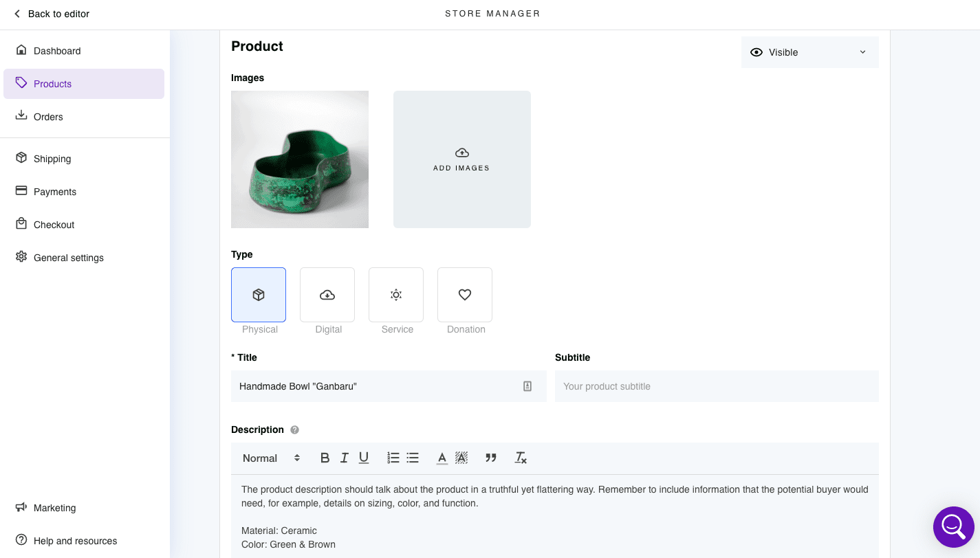This screenshot has width=980, height=558.
Task: Choose Digital as product type
Action: click(327, 295)
